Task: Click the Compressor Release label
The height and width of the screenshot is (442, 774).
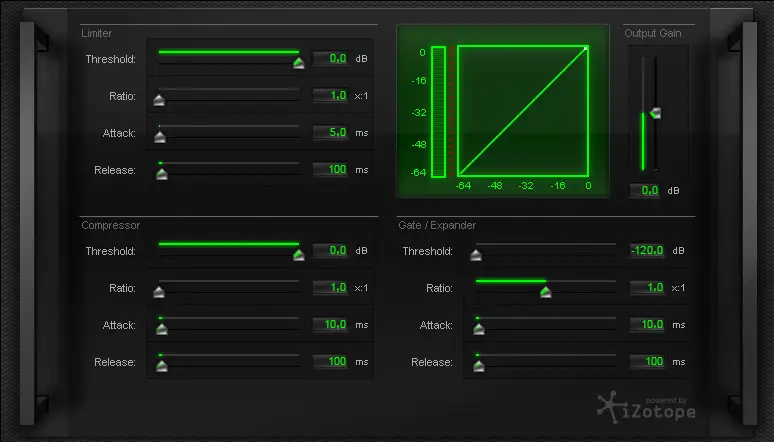Action: [x=115, y=362]
